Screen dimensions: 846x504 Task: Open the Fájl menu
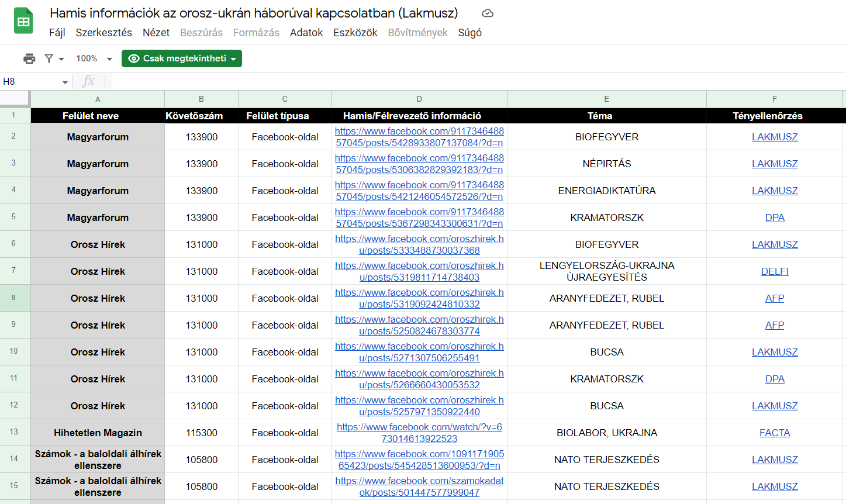(x=57, y=33)
